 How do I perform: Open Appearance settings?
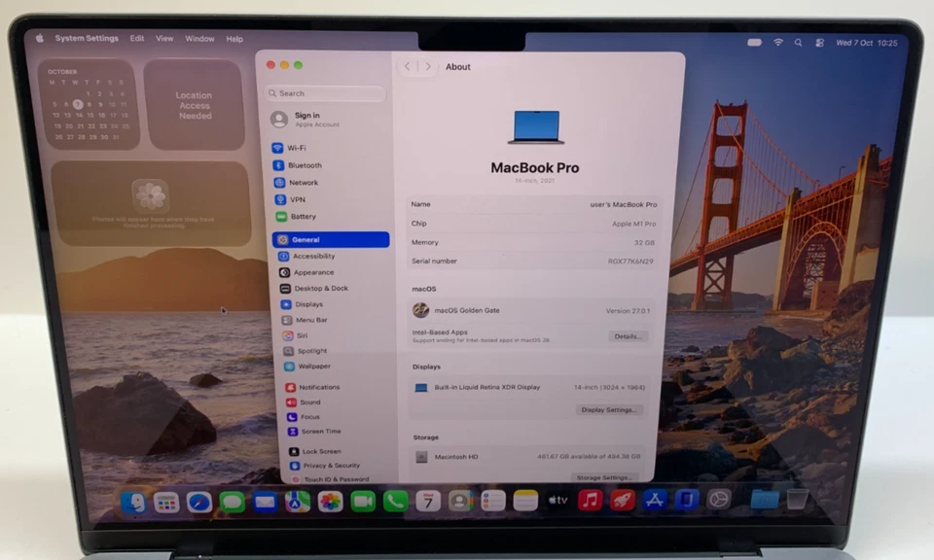pyautogui.click(x=306, y=272)
